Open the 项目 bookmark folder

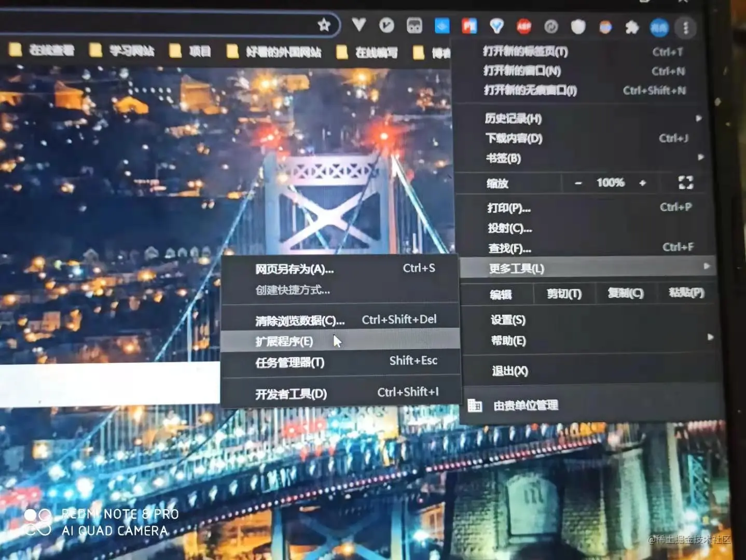(x=190, y=51)
